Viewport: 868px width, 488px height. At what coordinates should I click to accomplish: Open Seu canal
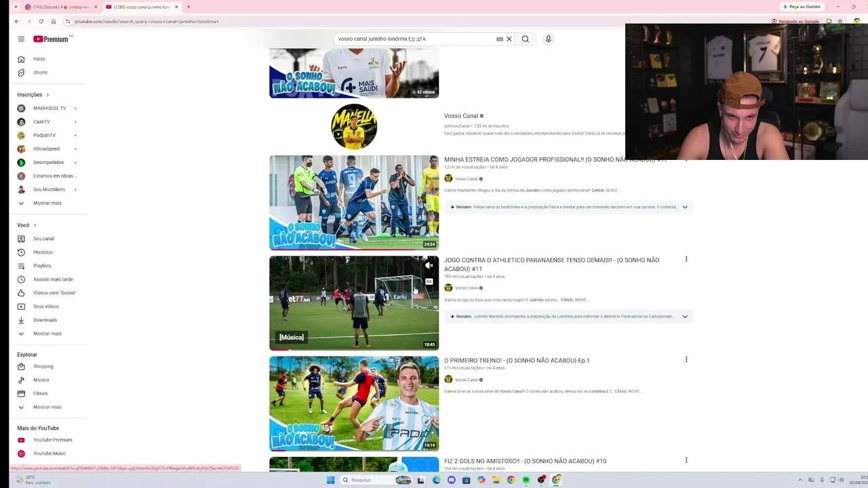click(x=43, y=239)
